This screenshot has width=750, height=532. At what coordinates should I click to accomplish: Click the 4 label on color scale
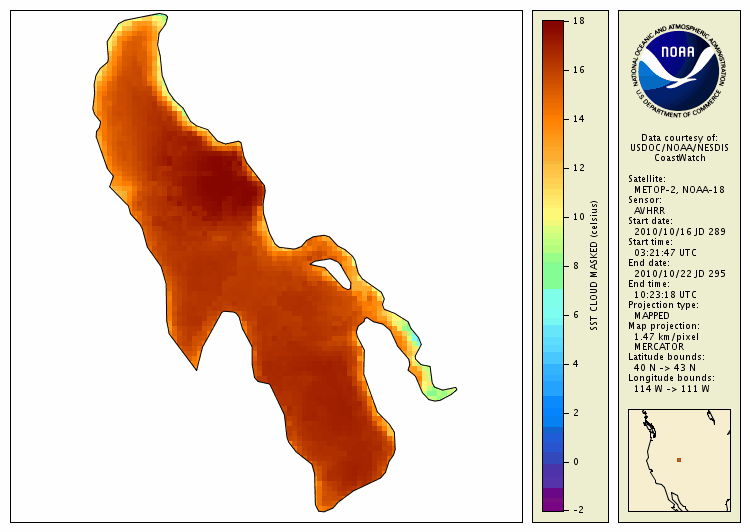click(x=576, y=364)
